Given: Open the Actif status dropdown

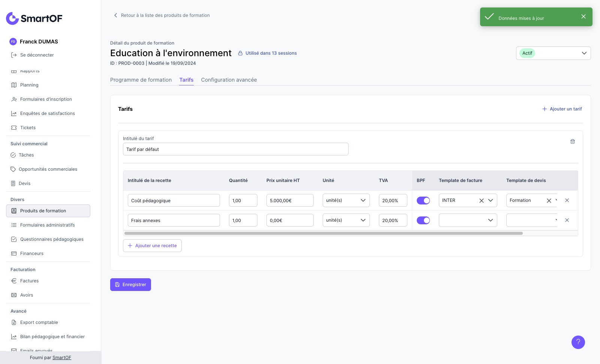Looking at the screenshot, I should point(553,53).
